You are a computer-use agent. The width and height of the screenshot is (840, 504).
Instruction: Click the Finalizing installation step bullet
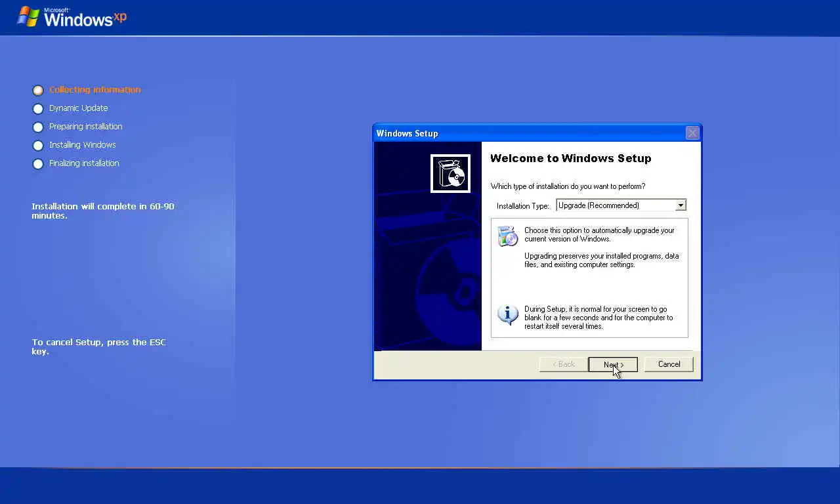(x=38, y=163)
